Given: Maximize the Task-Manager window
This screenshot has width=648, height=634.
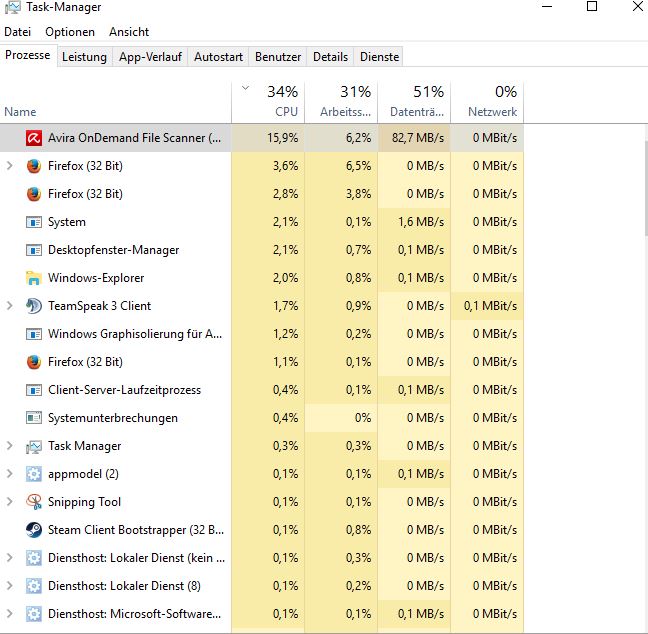Looking at the screenshot, I should point(592,7).
